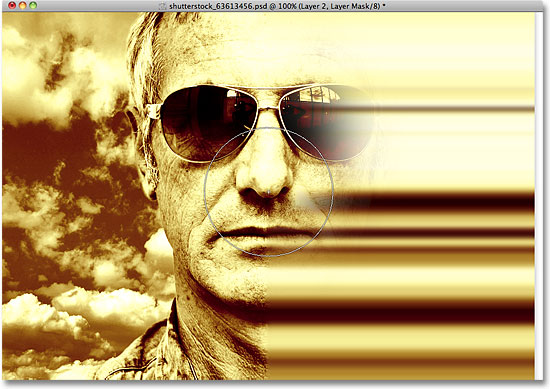Screen dimensions: 550x389
Task: Click the vertical scrollbar track at right
Action: pos(539,196)
